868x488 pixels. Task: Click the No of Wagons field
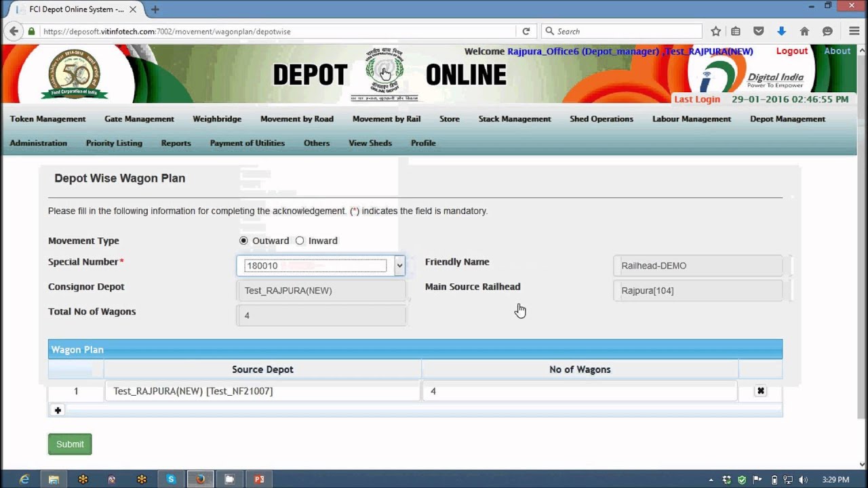click(580, 391)
